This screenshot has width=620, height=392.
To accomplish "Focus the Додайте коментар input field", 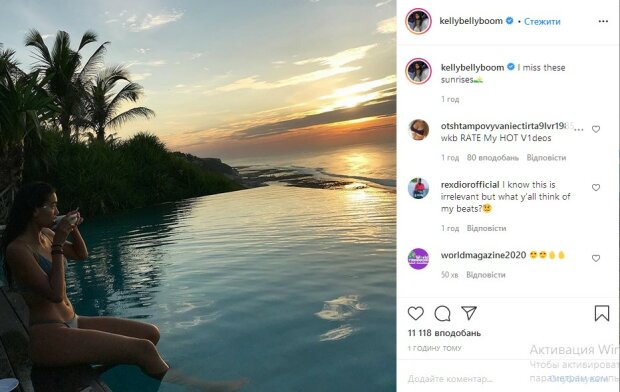I will click(x=467, y=379).
